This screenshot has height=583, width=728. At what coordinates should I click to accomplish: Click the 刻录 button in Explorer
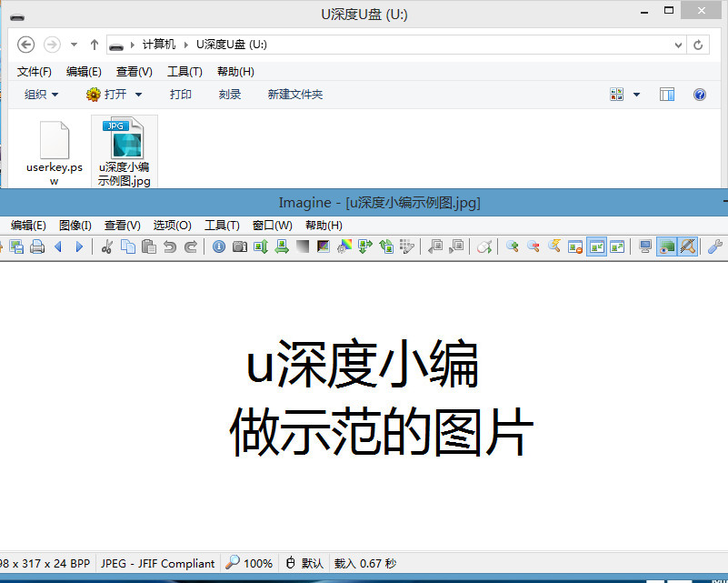(230, 95)
